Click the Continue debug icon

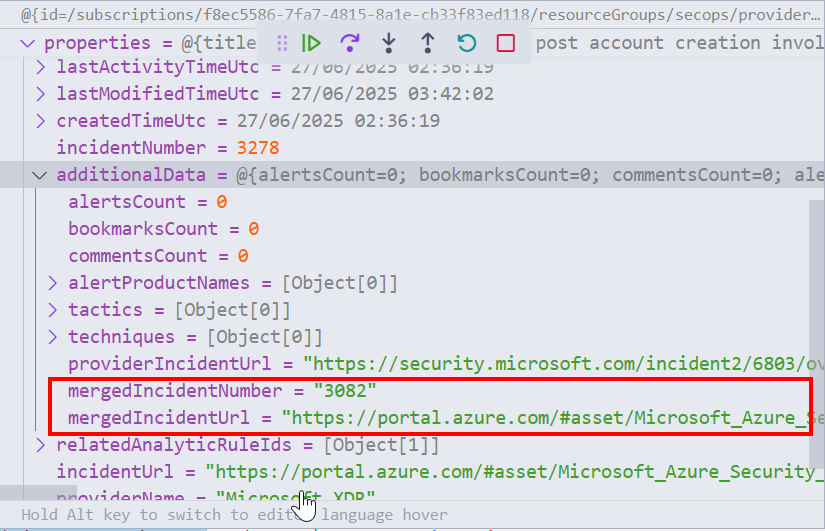(x=312, y=43)
